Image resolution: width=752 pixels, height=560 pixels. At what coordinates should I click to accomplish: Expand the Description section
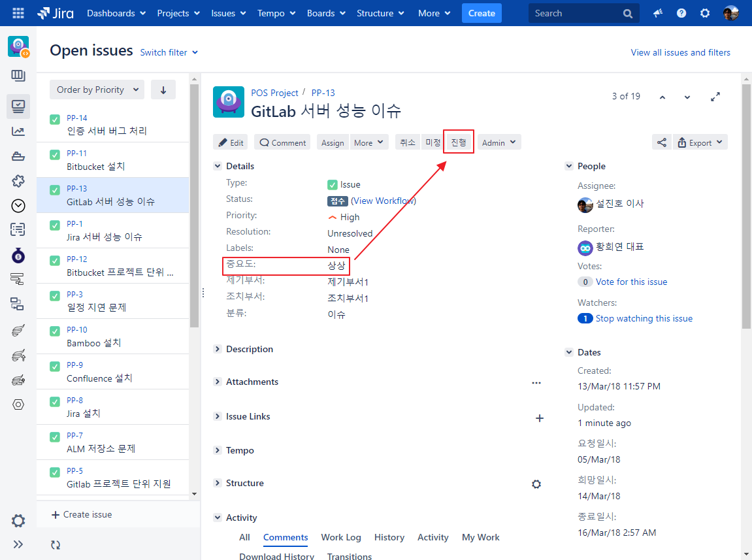218,349
